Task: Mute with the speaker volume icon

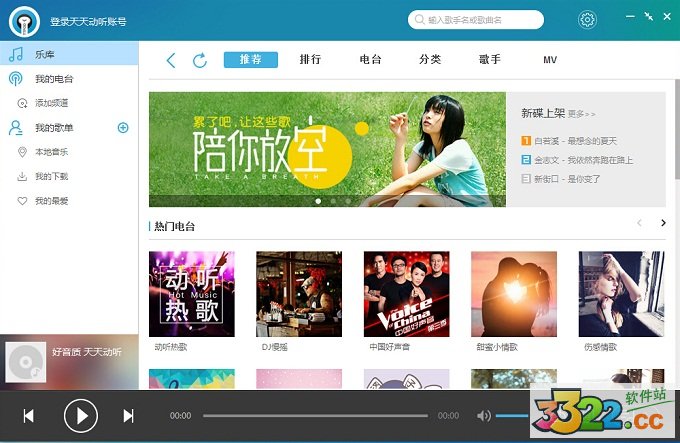Action: click(x=484, y=416)
